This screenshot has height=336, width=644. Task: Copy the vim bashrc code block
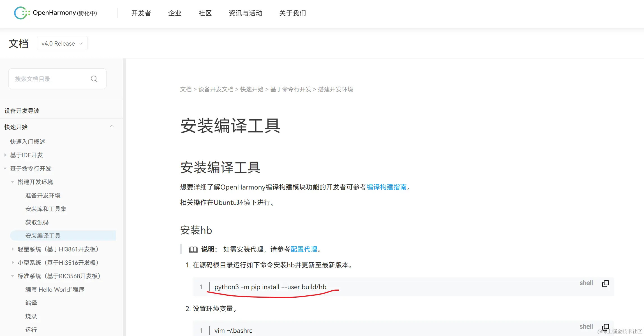605,327
